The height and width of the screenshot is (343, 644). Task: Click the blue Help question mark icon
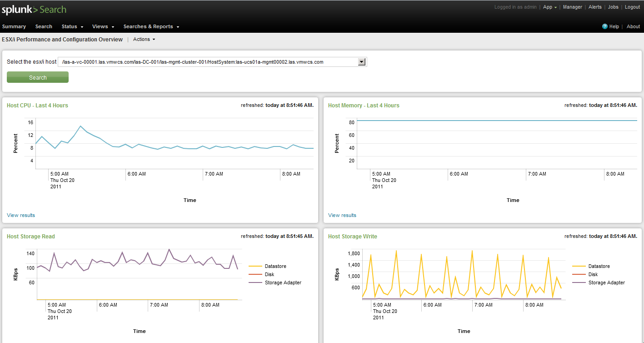[604, 26]
